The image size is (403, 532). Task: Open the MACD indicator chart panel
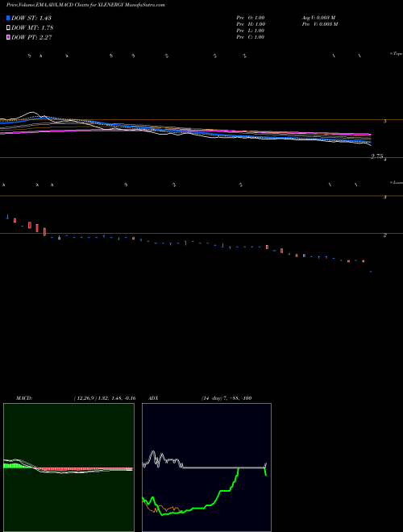coord(69,468)
